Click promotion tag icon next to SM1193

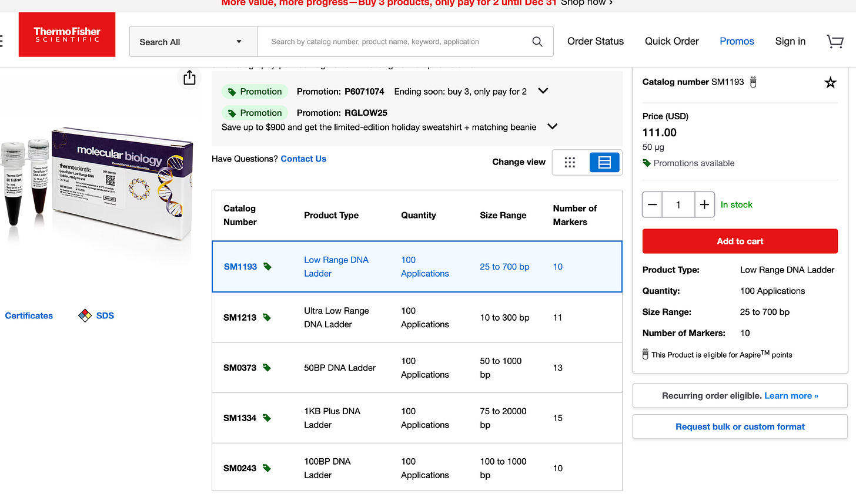[x=267, y=267]
